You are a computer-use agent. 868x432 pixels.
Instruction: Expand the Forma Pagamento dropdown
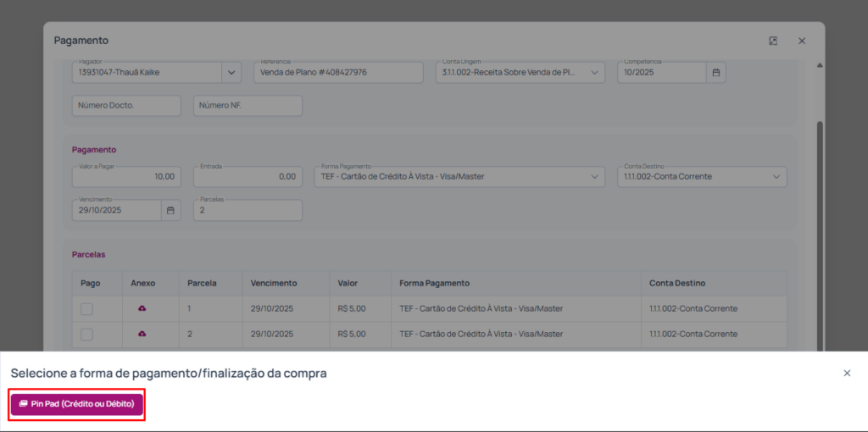point(594,177)
